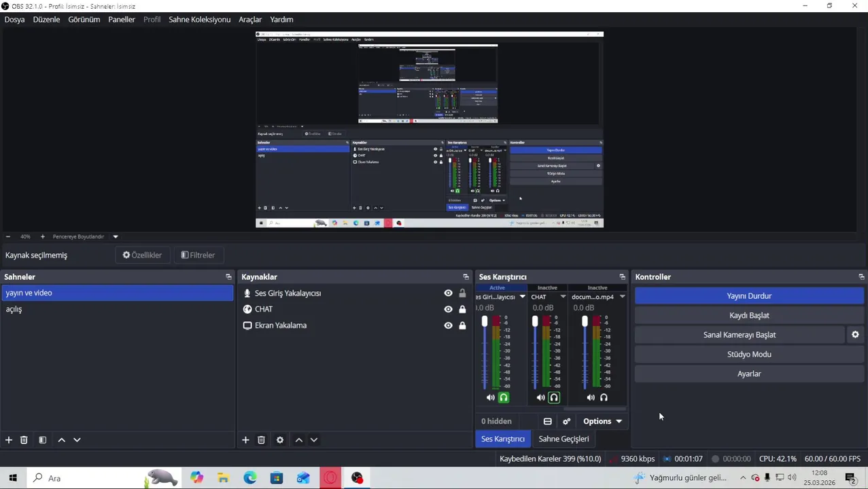Stop streaming with Yayını Durdur
Image resolution: width=868 pixels, height=489 pixels.
point(749,296)
